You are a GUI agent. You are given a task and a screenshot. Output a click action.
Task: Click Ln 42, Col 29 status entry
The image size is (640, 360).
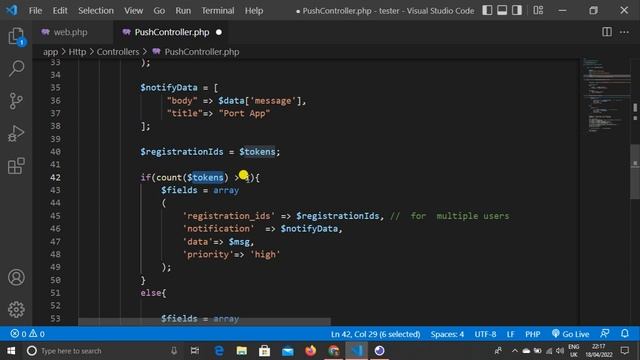(376, 334)
